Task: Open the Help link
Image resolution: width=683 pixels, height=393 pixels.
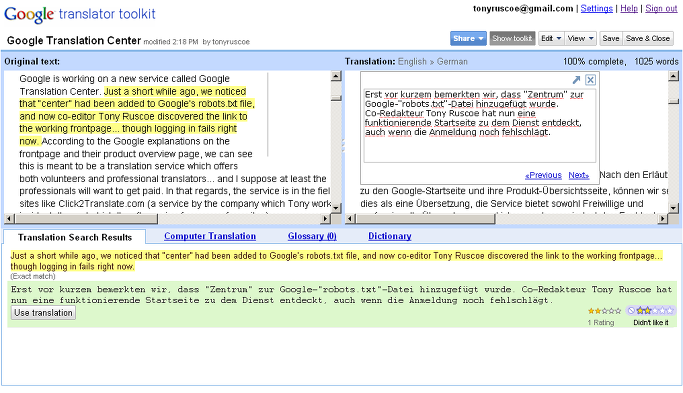Action: (x=629, y=8)
